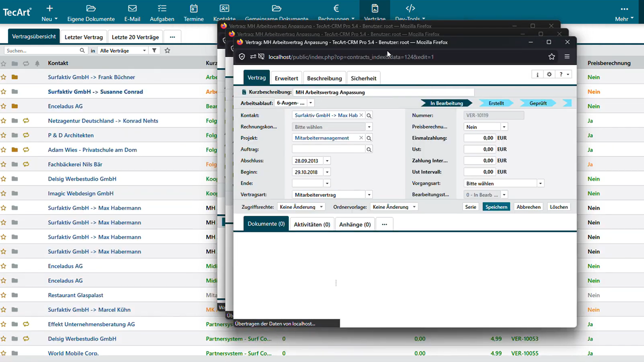The width and height of the screenshot is (644, 362).
Task: Open the Aufgaben module
Action: [162, 13]
